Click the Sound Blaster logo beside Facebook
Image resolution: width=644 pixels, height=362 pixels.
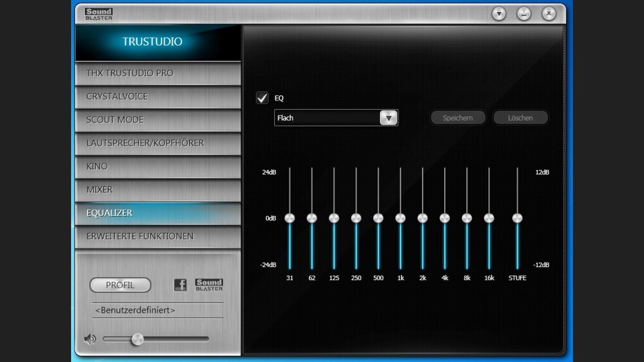point(209,285)
